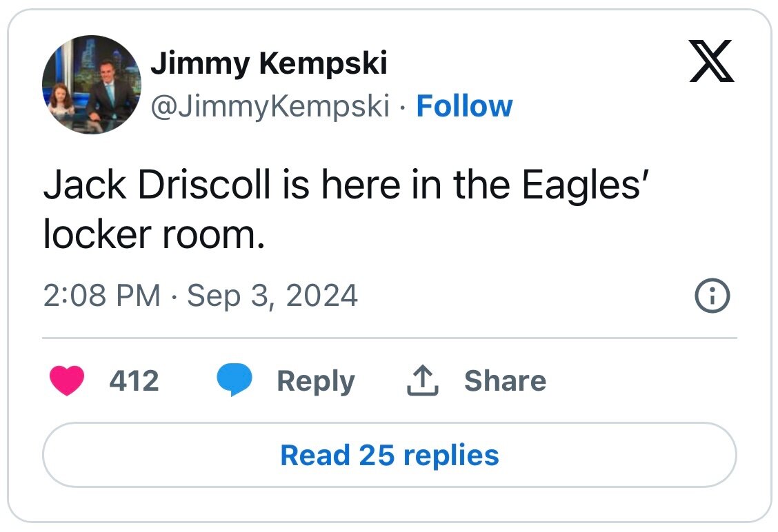The height and width of the screenshot is (532, 778).
Task: Open the Jimmy Kempski display name
Action: point(269,65)
